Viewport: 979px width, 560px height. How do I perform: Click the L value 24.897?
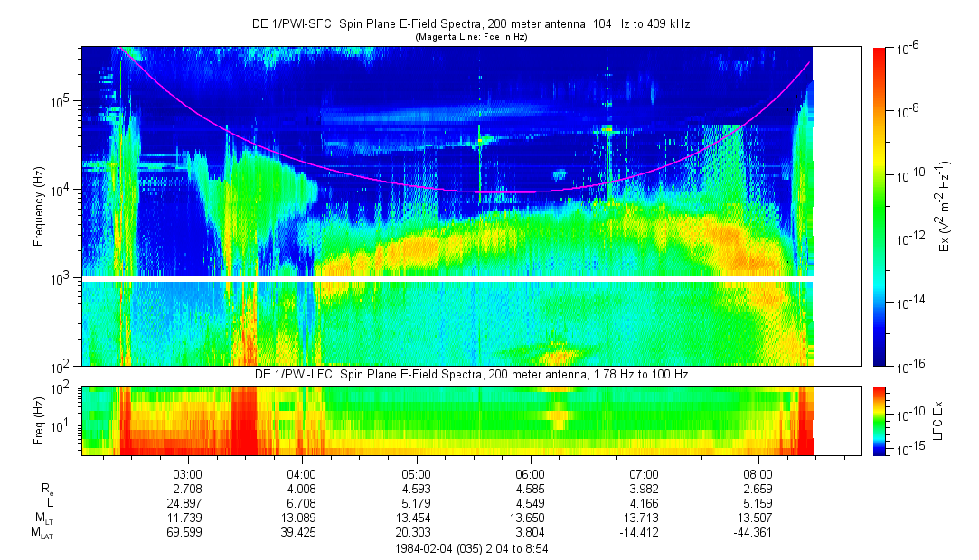tap(187, 502)
